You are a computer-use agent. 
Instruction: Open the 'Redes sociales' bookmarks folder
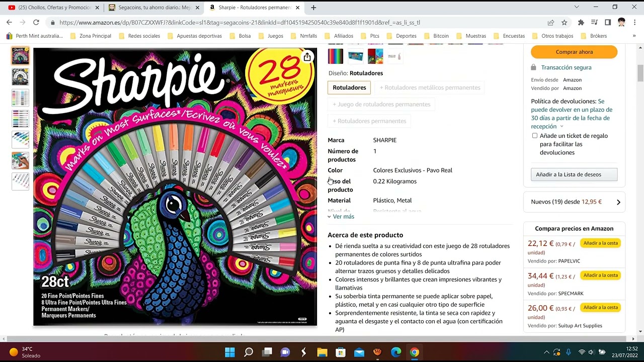pyautogui.click(x=139, y=36)
